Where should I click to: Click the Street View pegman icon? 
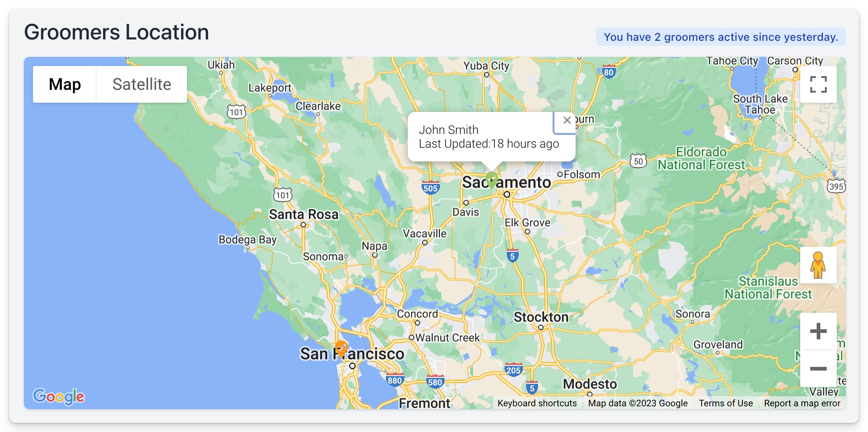coord(818,265)
